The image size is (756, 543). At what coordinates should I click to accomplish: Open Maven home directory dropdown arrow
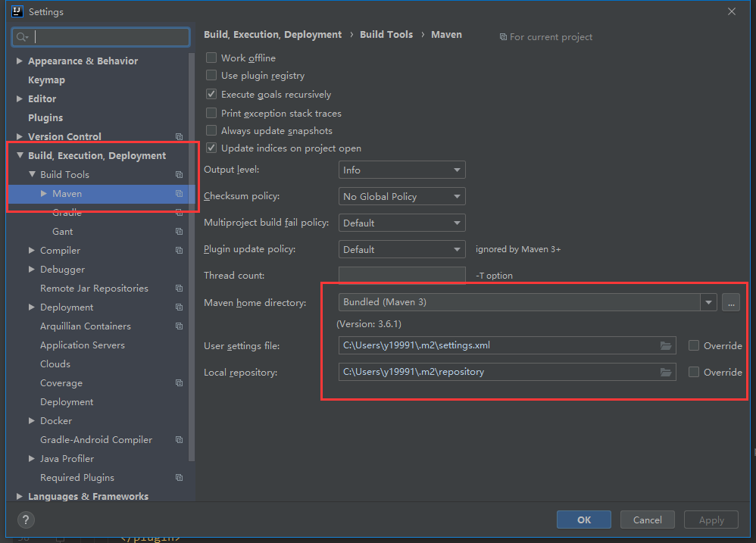709,303
